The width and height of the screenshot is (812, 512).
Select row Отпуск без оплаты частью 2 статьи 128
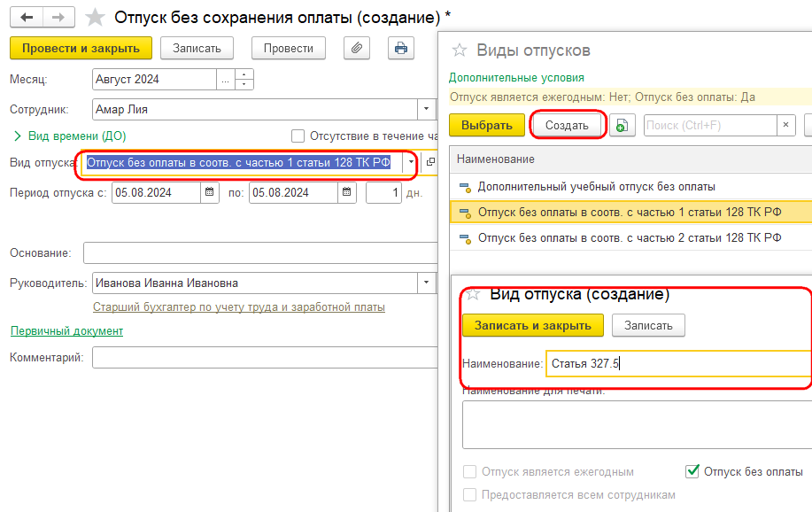(x=630, y=238)
